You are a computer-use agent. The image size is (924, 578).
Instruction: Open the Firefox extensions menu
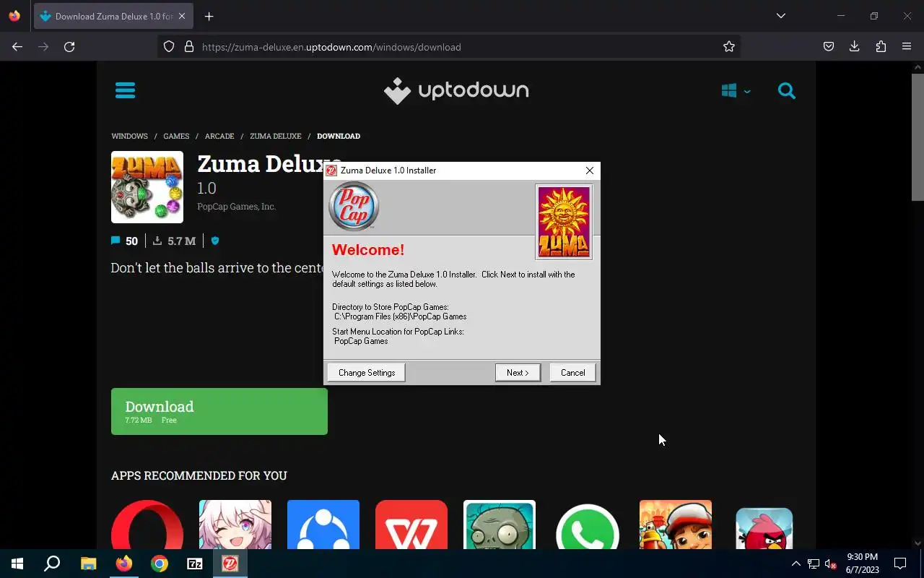[881, 47]
